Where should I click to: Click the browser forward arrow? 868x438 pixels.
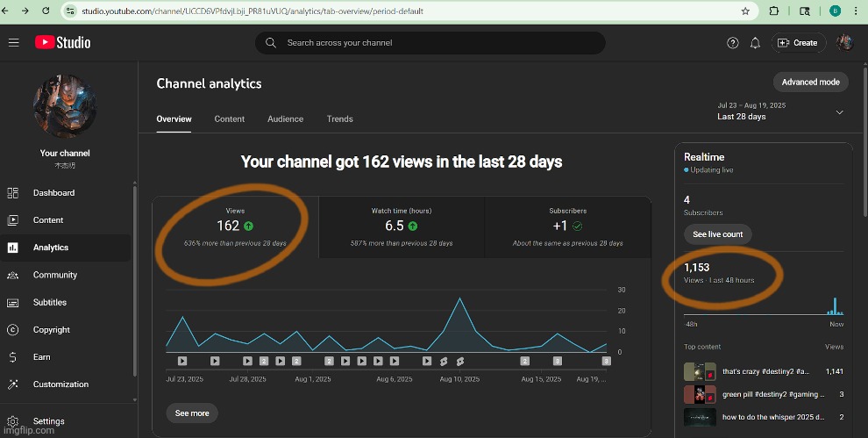25,11
